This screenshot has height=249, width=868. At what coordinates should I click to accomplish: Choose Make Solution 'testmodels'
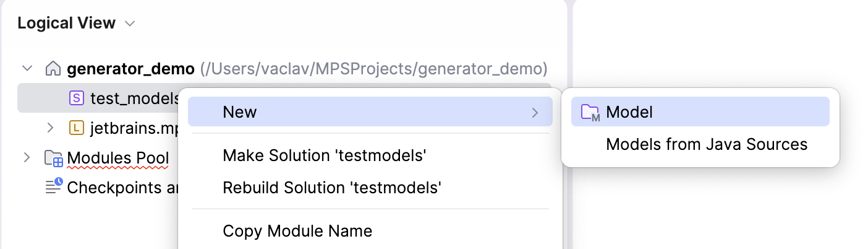click(325, 156)
